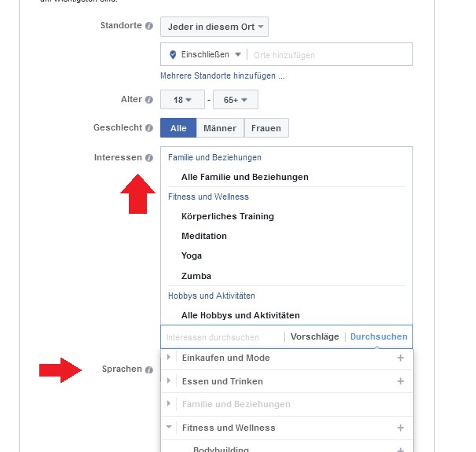
Task: Open the Jeder in diesem Ort dropdown
Action: [214, 28]
